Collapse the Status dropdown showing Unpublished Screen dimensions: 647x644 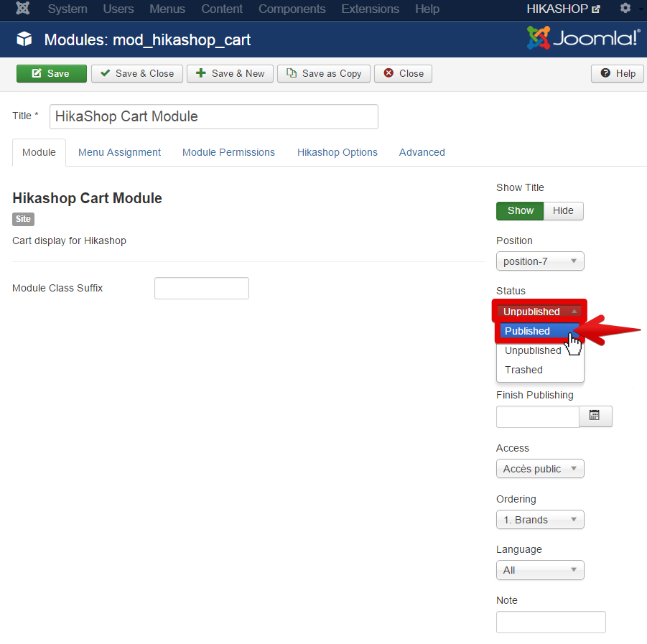pyautogui.click(x=539, y=311)
